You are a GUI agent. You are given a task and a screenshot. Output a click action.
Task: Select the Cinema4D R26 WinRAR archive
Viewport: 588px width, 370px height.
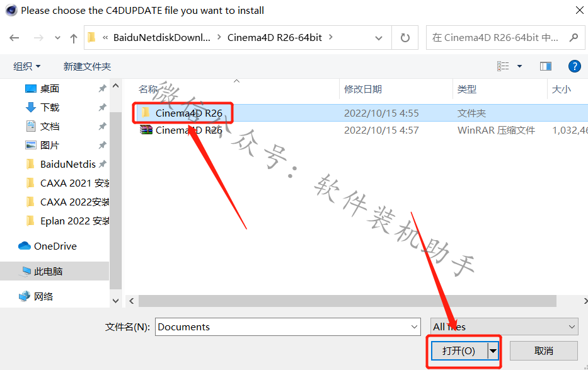[189, 130]
